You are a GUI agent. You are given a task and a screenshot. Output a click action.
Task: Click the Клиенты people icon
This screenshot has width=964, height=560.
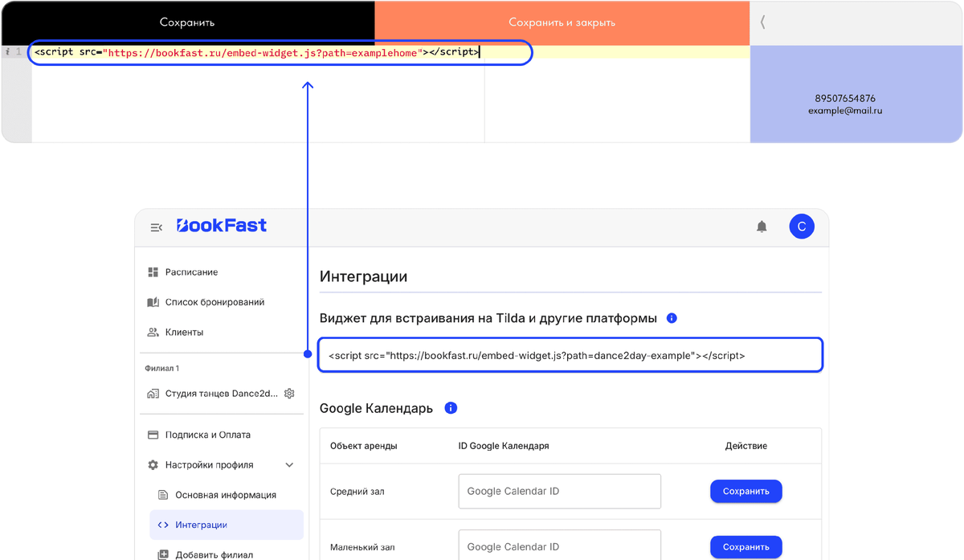tap(153, 332)
